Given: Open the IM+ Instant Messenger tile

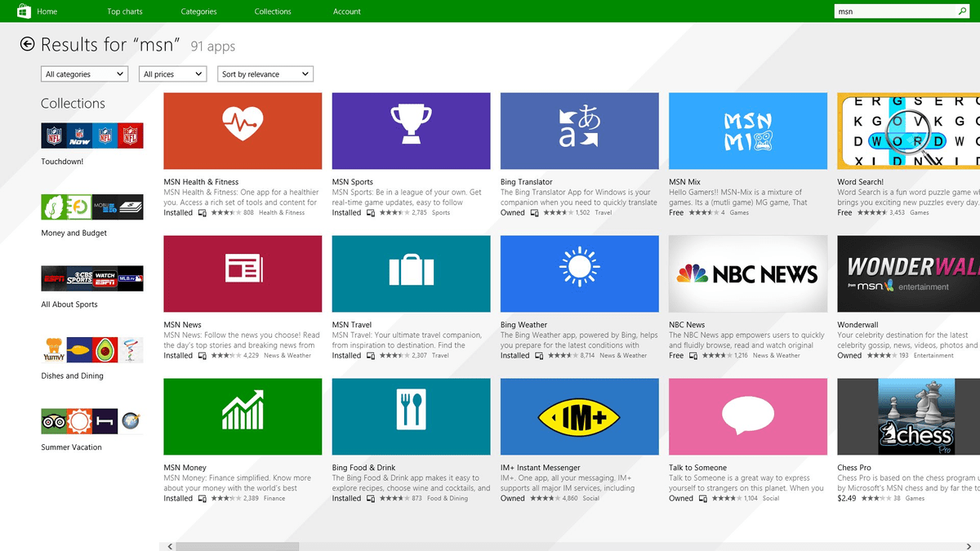Looking at the screenshot, I should coord(579,416).
